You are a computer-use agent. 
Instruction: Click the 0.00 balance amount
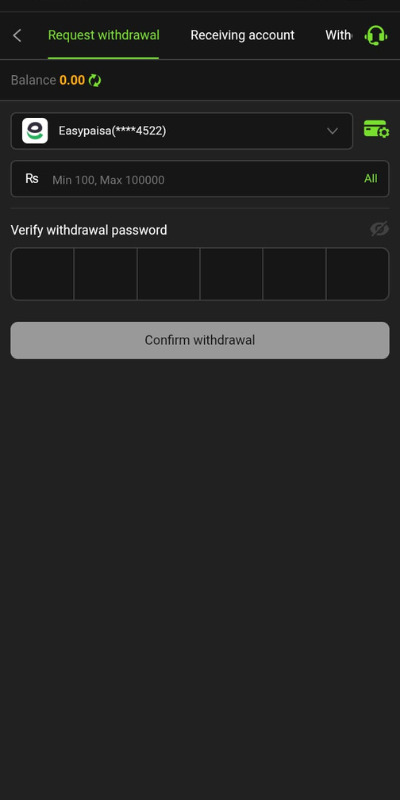point(72,80)
